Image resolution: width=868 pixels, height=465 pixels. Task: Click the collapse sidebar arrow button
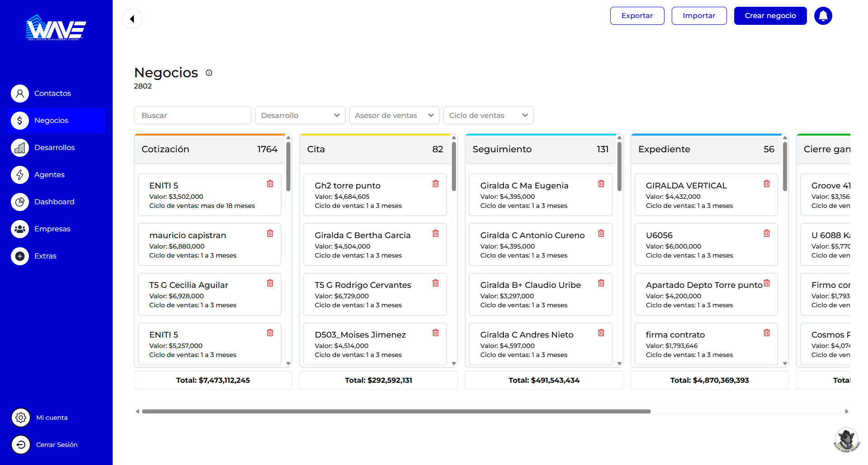(x=132, y=19)
